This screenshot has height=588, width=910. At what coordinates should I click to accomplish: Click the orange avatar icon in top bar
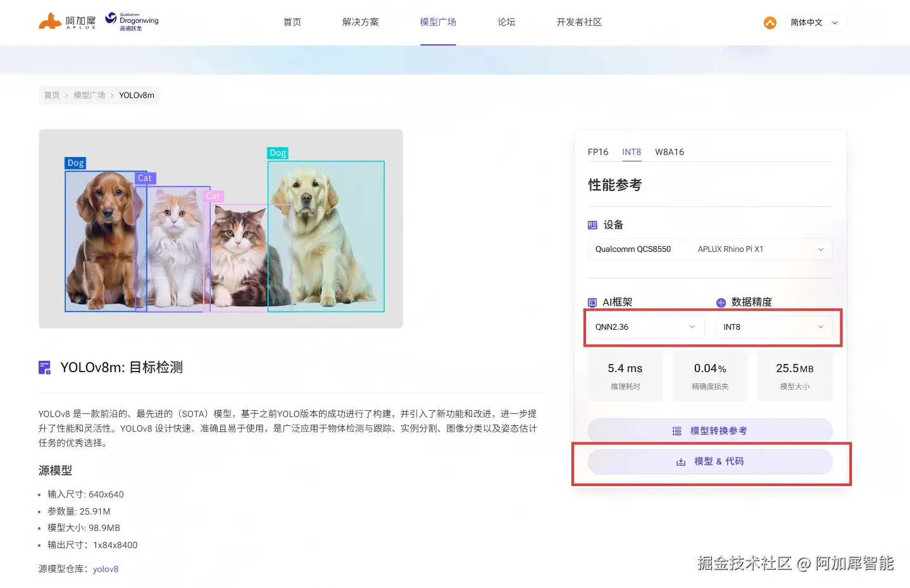770,22
